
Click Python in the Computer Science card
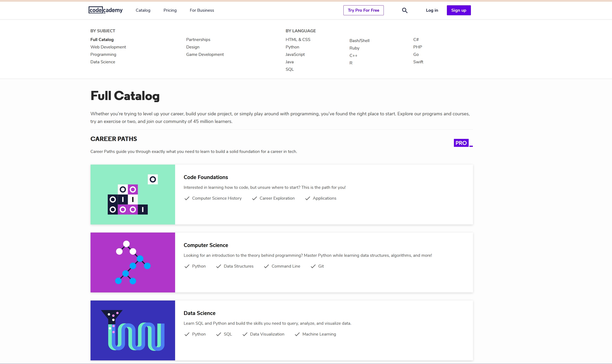click(x=199, y=266)
